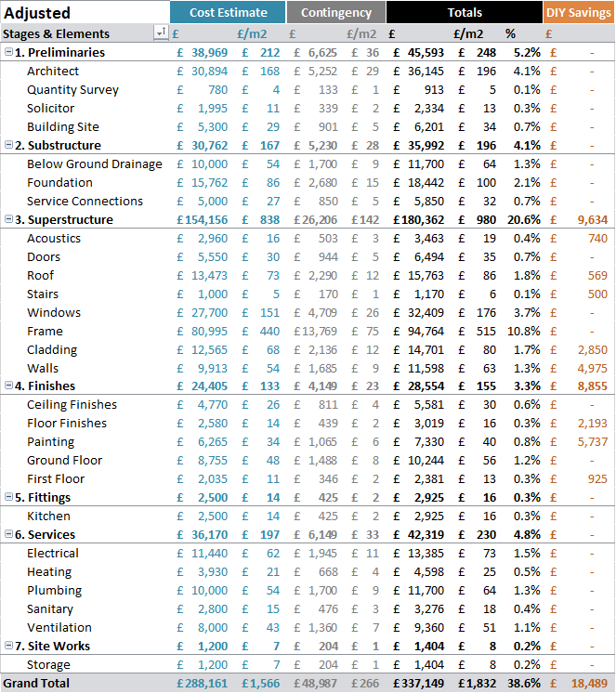The height and width of the screenshot is (693, 616).
Task: Select Superstructure DIY savings value 9,634
Action: (592, 219)
